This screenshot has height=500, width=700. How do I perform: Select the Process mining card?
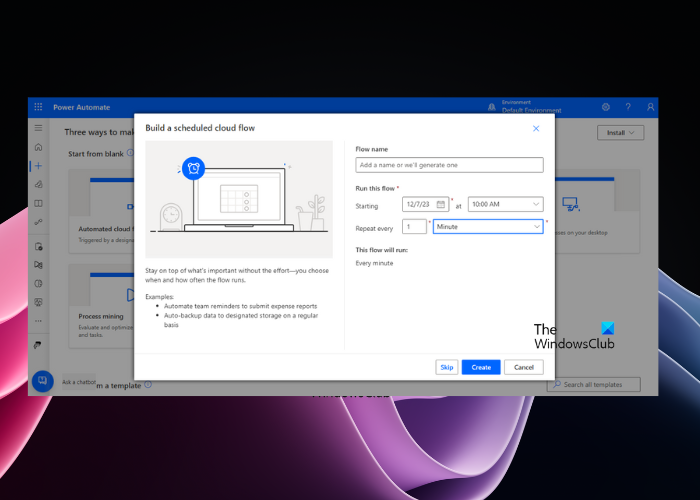(102, 306)
